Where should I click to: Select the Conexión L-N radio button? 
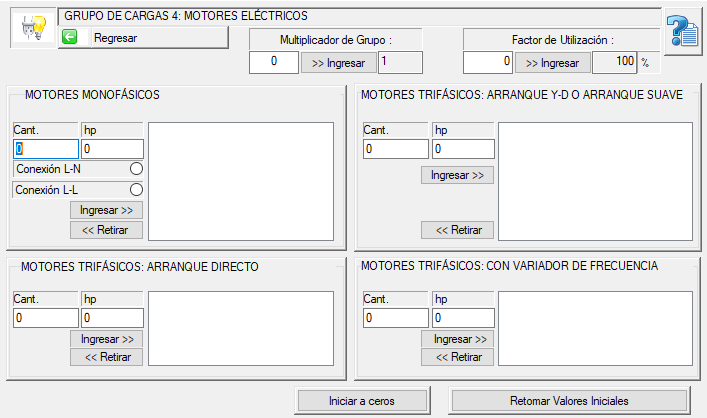point(136,169)
